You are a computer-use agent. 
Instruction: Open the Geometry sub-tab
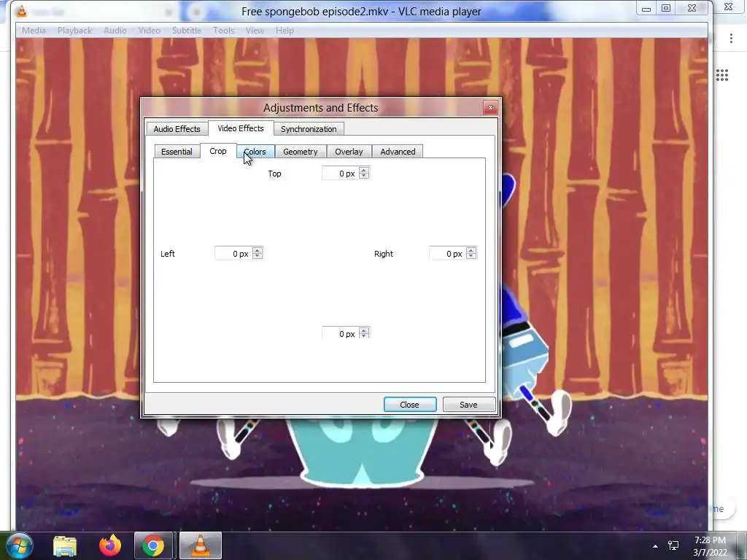pyautogui.click(x=300, y=152)
